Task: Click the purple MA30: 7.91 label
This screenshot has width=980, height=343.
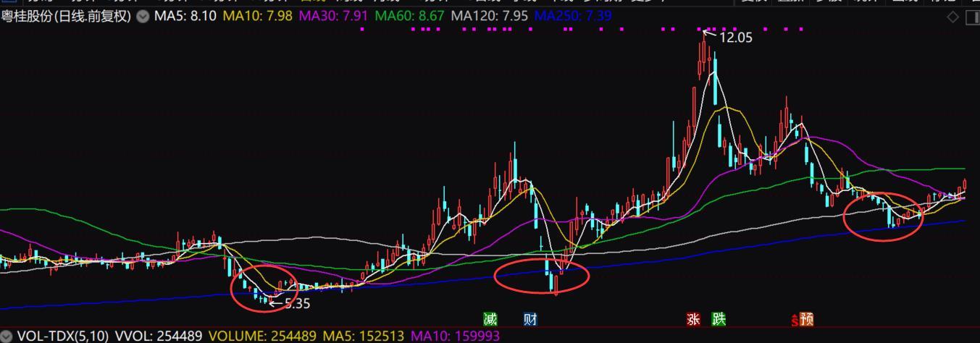Action: (x=333, y=16)
